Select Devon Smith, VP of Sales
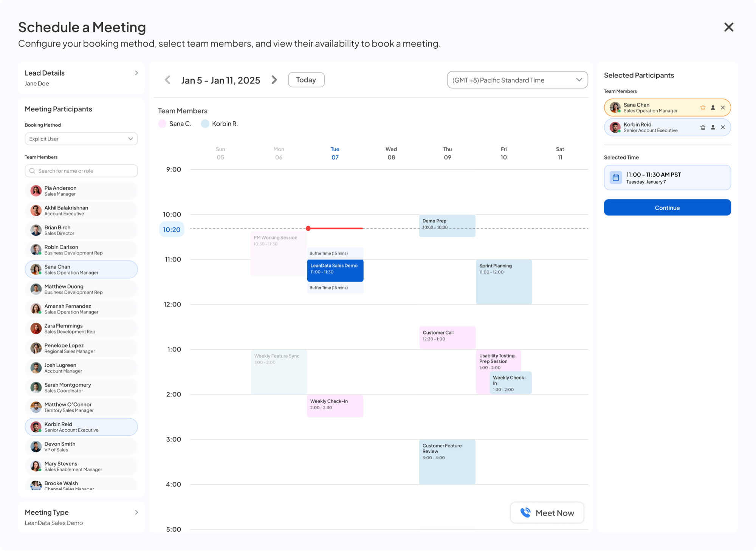Image resolution: width=756 pixels, height=551 pixels. [81, 446]
